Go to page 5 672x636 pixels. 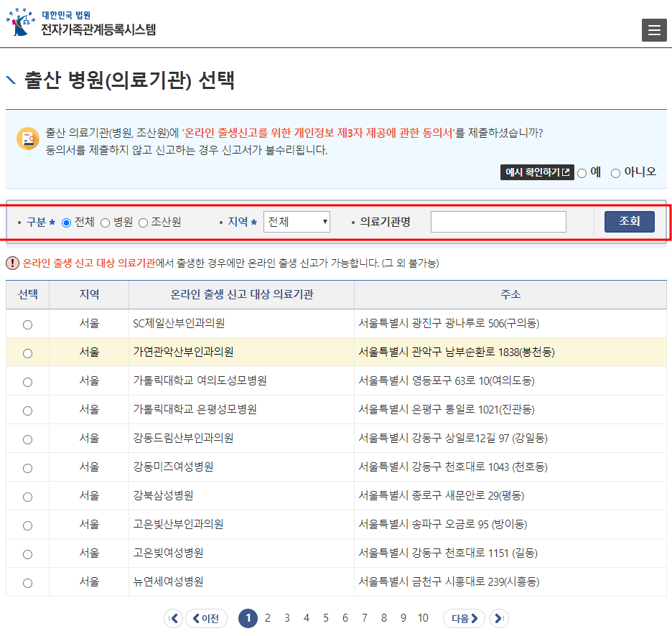[326, 618]
